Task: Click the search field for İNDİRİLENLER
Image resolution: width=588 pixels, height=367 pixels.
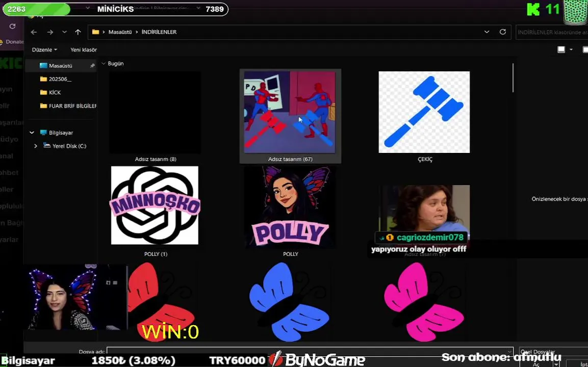Action: click(551, 32)
